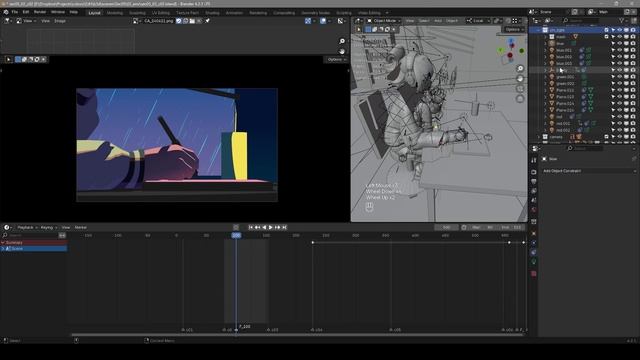
Task: Click the timeline horizontal scrollbar
Action: pos(297,335)
